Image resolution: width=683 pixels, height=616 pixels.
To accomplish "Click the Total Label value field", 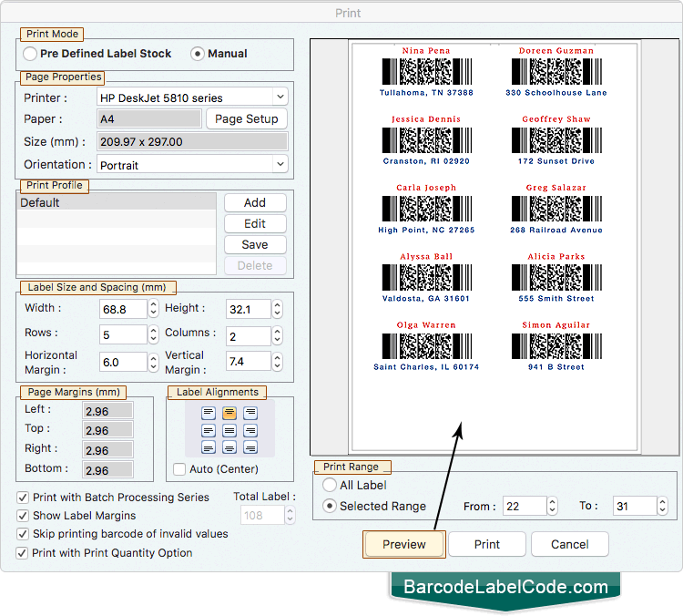I will (262, 515).
